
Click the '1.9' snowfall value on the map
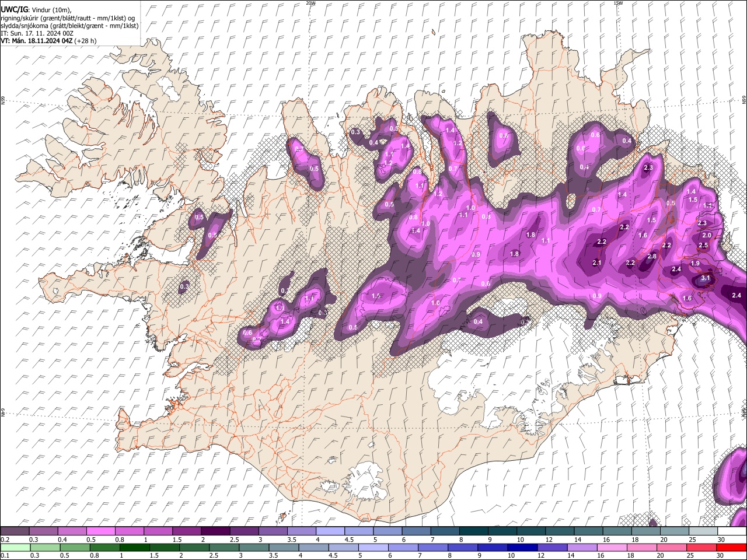(695, 264)
